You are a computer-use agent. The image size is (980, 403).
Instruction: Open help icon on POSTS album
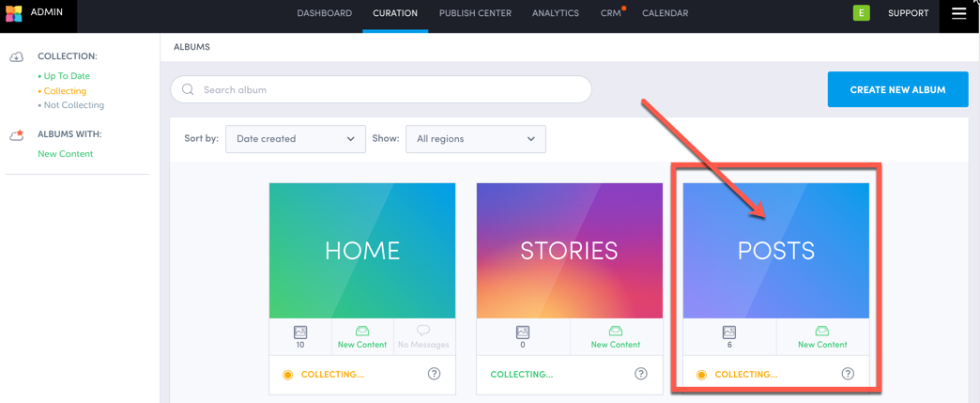848,374
